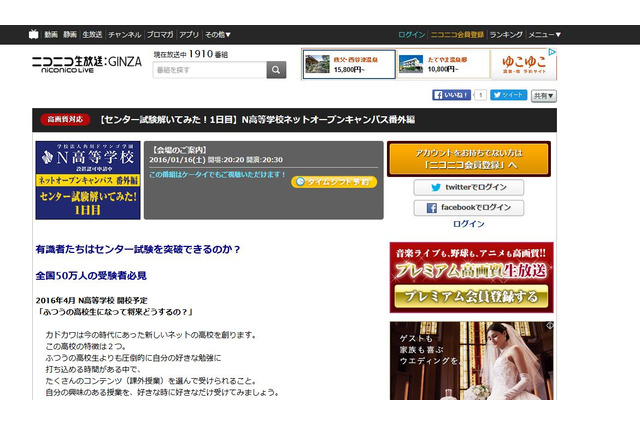Click the プレミアム会員登録する button
The width and height of the screenshot is (640, 426).
[x=471, y=297]
